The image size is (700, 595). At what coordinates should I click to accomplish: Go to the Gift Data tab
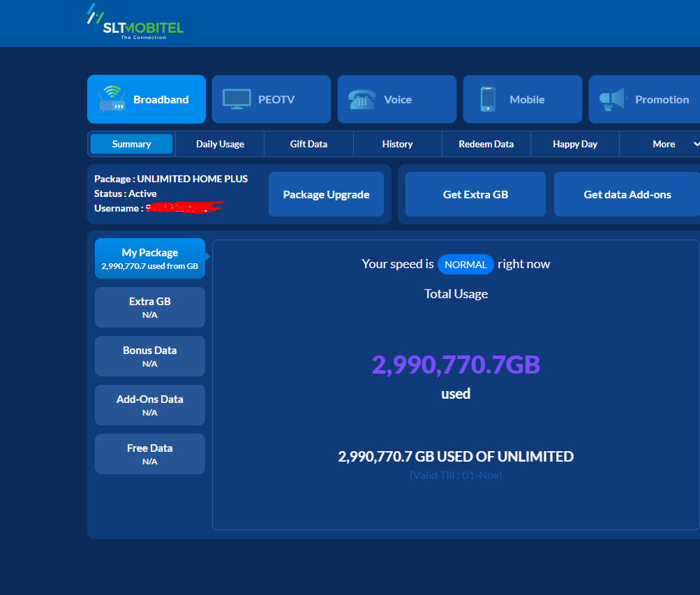click(308, 144)
